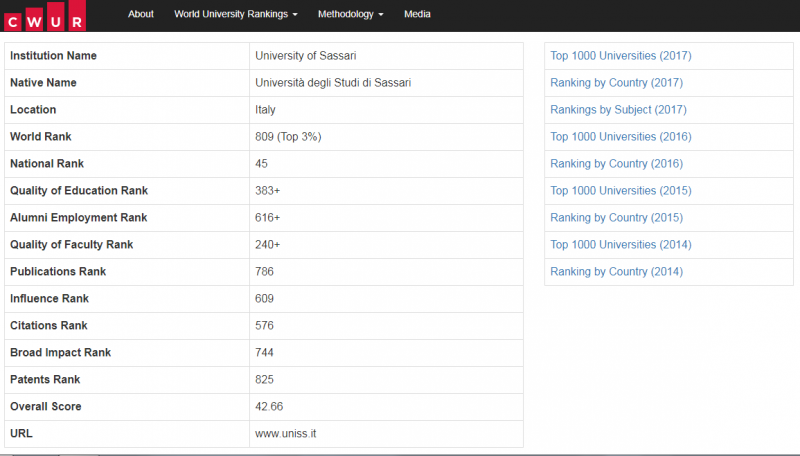View Ranking by Country (2016)
This screenshot has height=456, width=800.
pyautogui.click(x=616, y=164)
